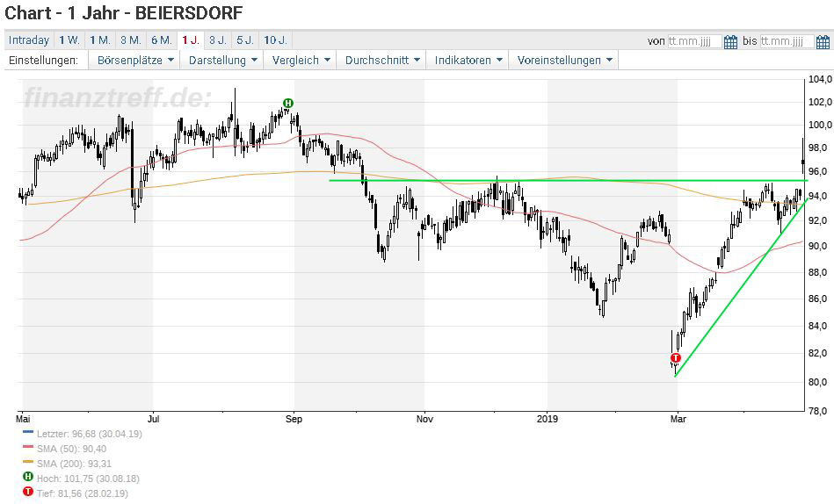This screenshot has width=834, height=504.
Task: Expand the Durchschnitt dropdown
Action: click(x=382, y=60)
